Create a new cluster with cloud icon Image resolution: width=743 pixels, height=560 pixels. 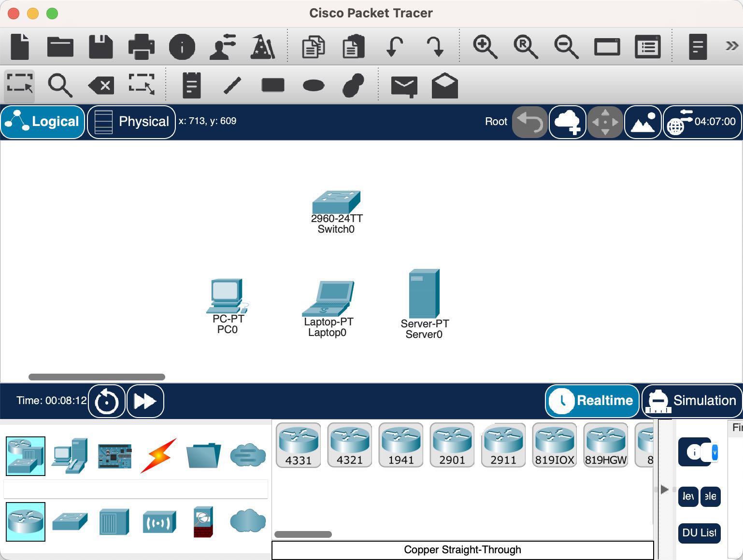(568, 122)
